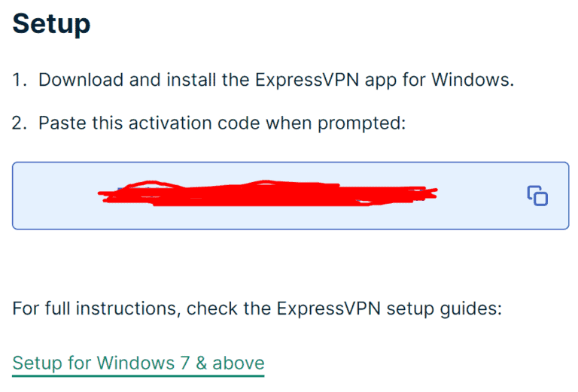The height and width of the screenshot is (392, 578).
Task: Click the red redacted activation code
Action: (x=267, y=194)
